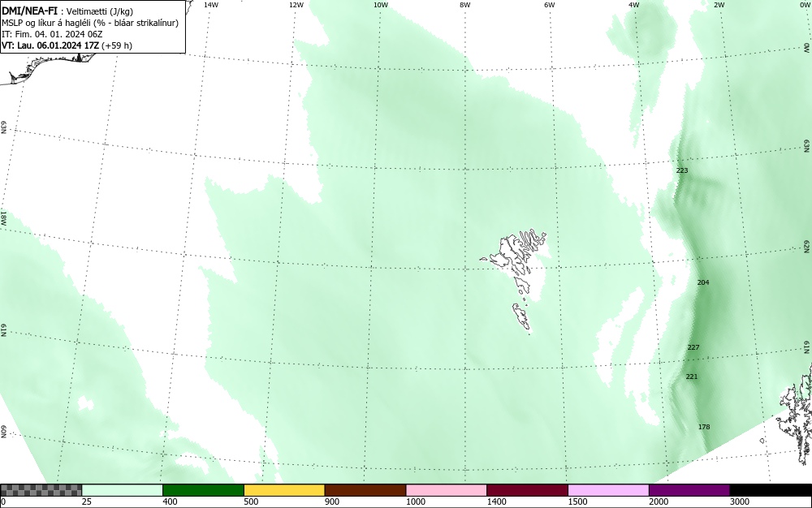Click the purple 2000–3000 legend swatch
The width and height of the screenshot is (812, 508).
(x=689, y=490)
